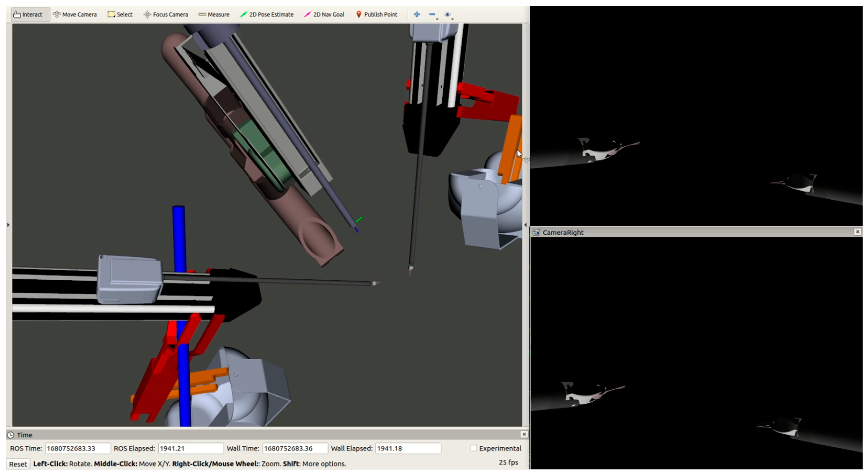Select the 2D Nav Goal tool
The height and width of the screenshot is (474, 868).
point(324,14)
